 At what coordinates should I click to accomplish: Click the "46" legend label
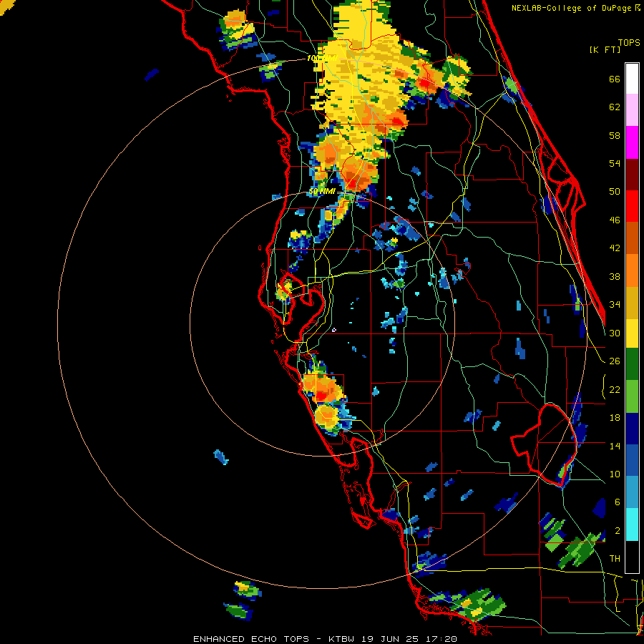point(615,220)
